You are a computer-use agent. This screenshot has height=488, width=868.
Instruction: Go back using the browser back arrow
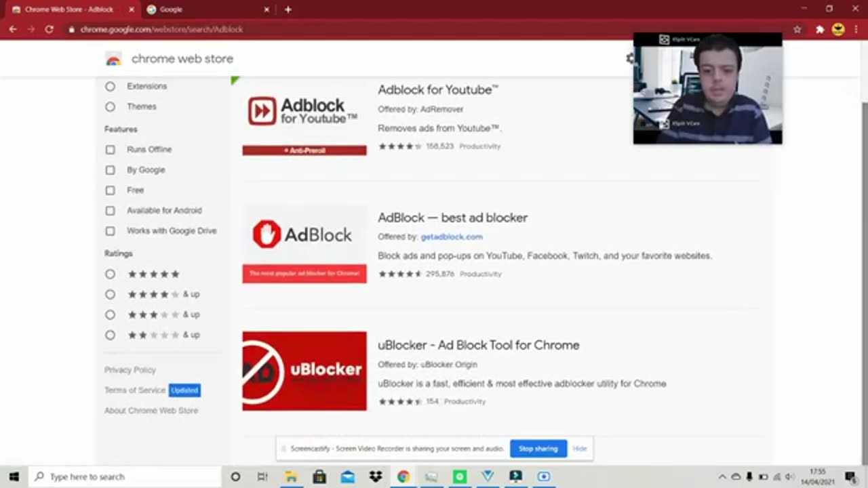(12, 29)
